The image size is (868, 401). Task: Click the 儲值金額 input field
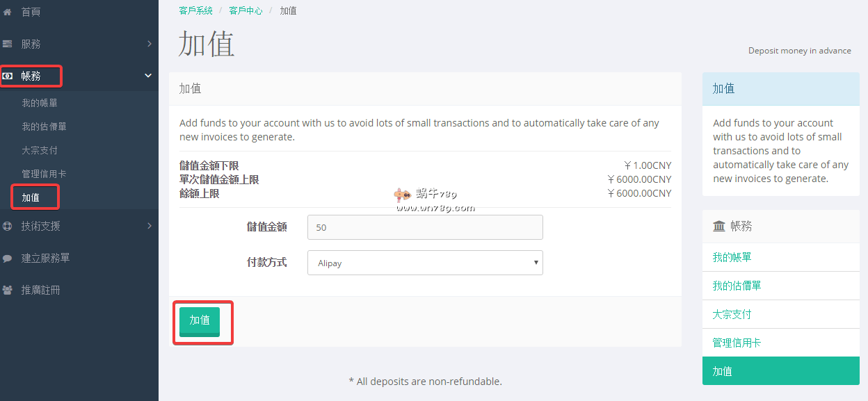[425, 227]
